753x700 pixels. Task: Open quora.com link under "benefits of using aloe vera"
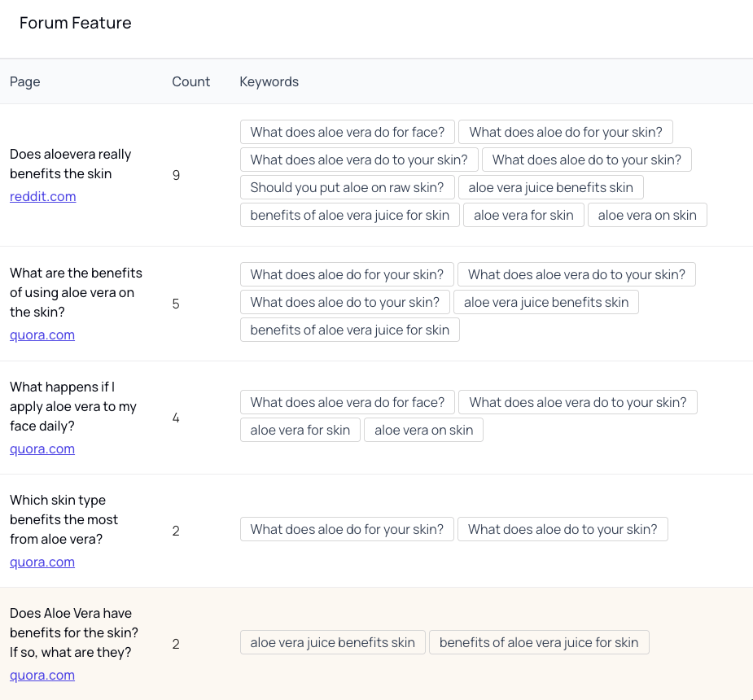pyautogui.click(x=42, y=335)
